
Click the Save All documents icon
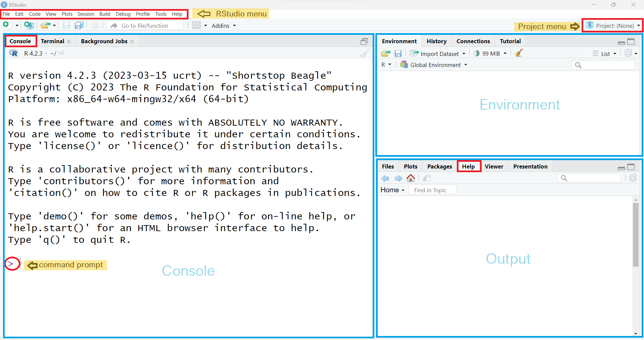click(x=79, y=25)
